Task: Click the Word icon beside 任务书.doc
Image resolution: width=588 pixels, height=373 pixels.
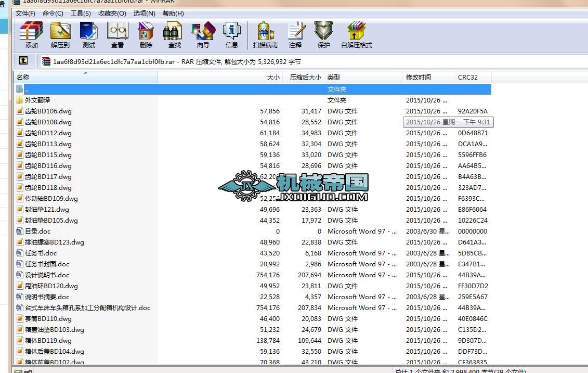Action: [x=20, y=253]
